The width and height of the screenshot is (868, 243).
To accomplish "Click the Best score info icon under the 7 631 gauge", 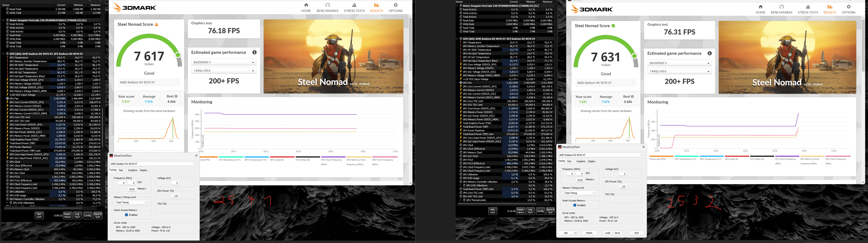I will click(632, 97).
